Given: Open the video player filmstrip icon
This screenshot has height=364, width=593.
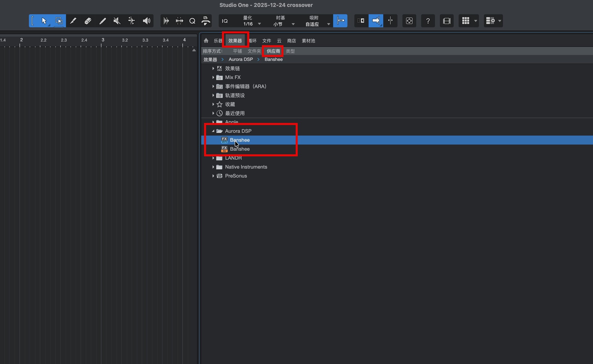Looking at the screenshot, I should pos(447,21).
